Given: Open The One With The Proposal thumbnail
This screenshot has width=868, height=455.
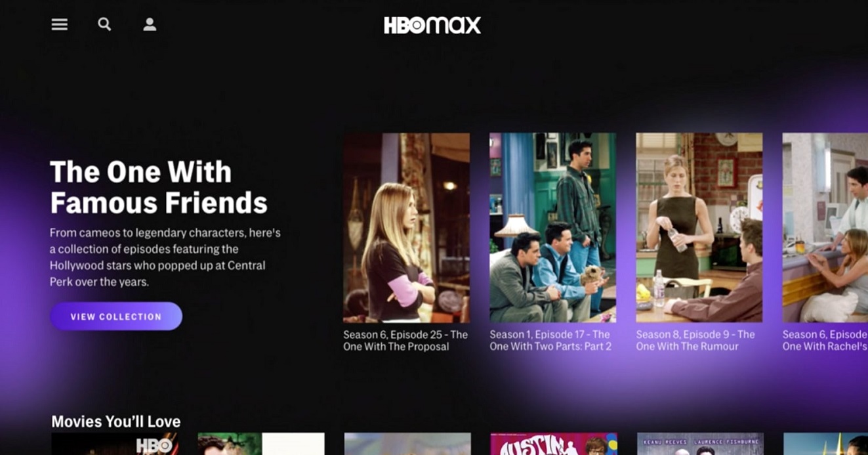Looking at the screenshot, I should point(407,228).
